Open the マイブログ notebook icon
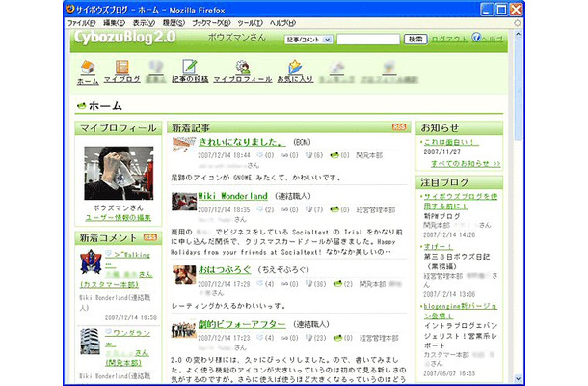Image resolution: width=588 pixels, height=386 pixels. 121,68
